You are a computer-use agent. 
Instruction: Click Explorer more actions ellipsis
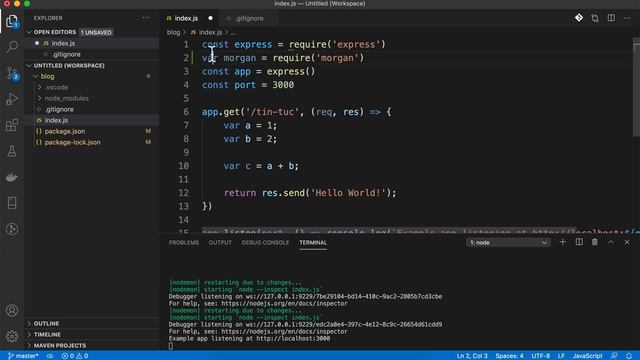click(x=146, y=18)
